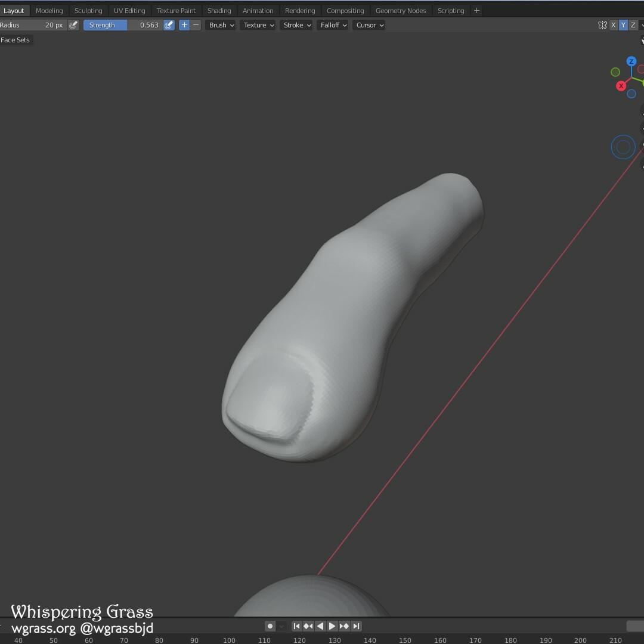644x644 pixels.
Task: Open the Stroke dropdown
Action: tap(296, 25)
